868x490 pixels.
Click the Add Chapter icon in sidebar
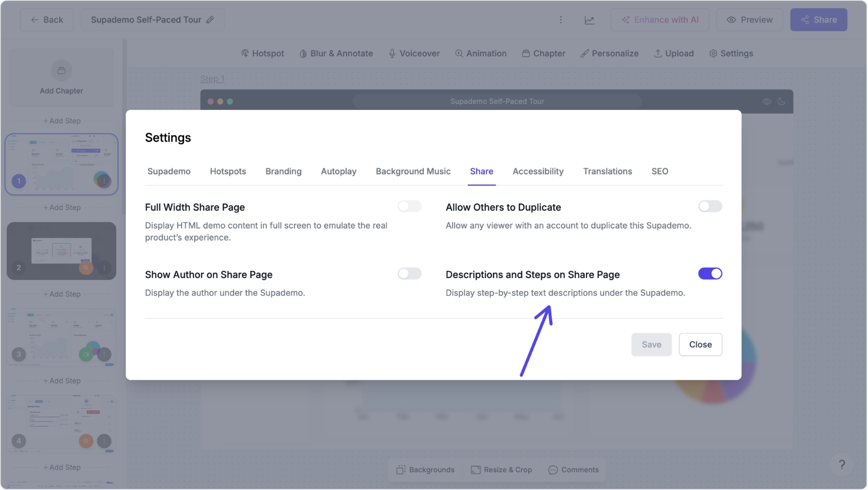(61, 71)
